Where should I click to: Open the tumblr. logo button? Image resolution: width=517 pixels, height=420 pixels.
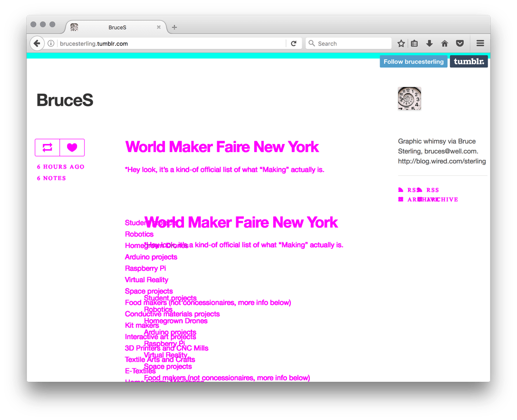[x=469, y=62]
